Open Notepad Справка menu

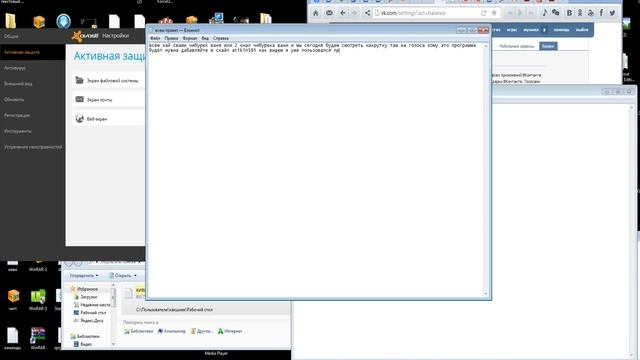point(221,38)
